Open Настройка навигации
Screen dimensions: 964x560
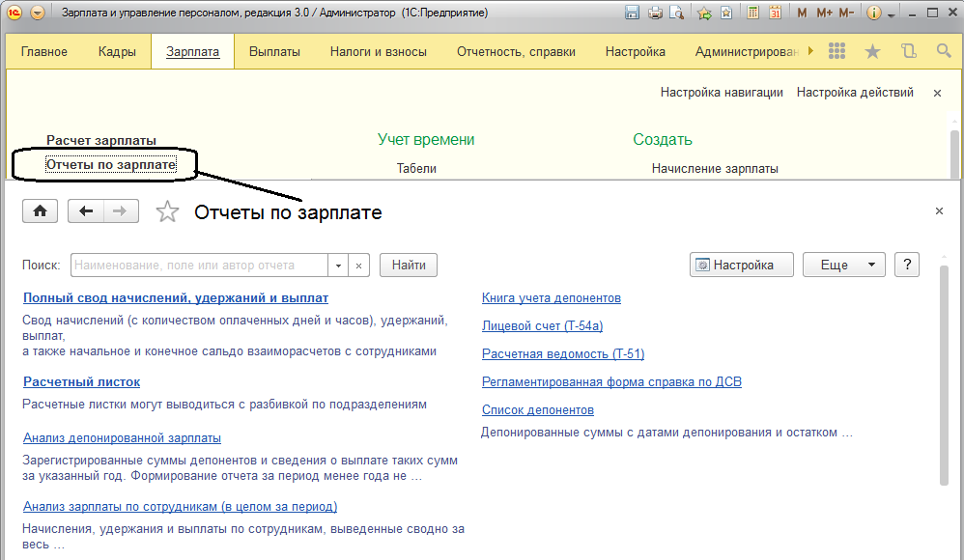pos(722,92)
